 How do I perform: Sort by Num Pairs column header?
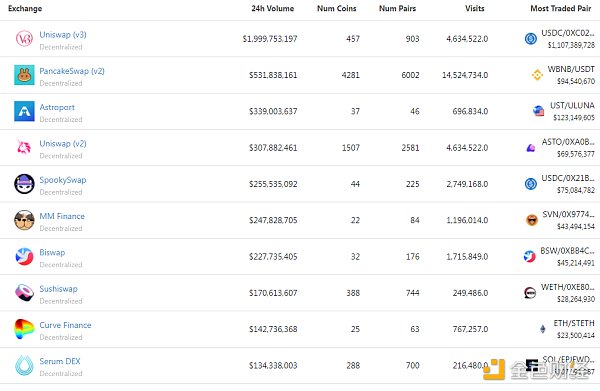tap(398, 8)
